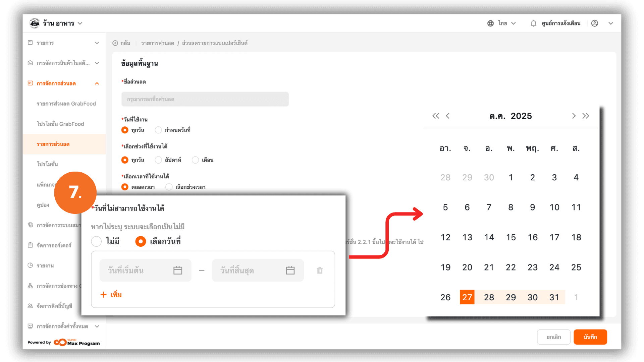The image size is (644, 362).
Task: Click the ชื่อส่วนลด name input field
Action: (205, 99)
